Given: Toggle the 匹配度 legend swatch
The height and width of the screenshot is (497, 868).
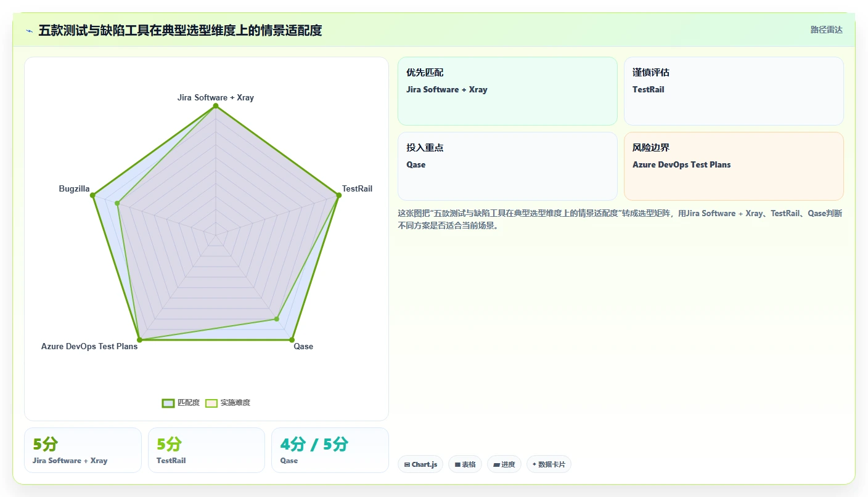Looking at the screenshot, I should tap(168, 403).
